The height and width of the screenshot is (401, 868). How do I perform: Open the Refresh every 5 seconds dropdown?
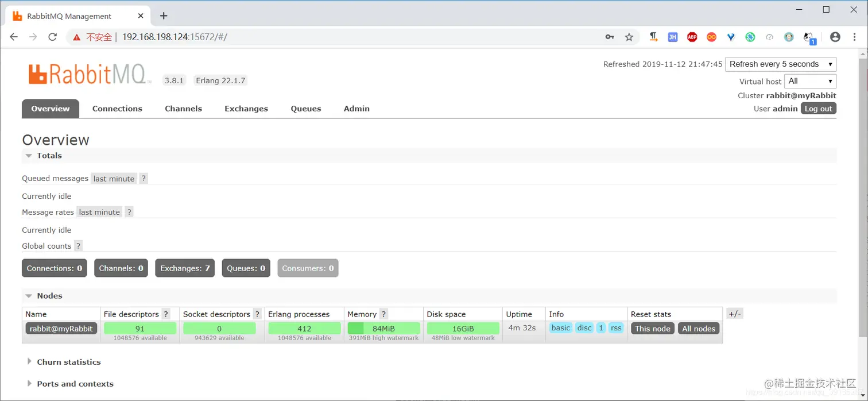coord(781,64)
